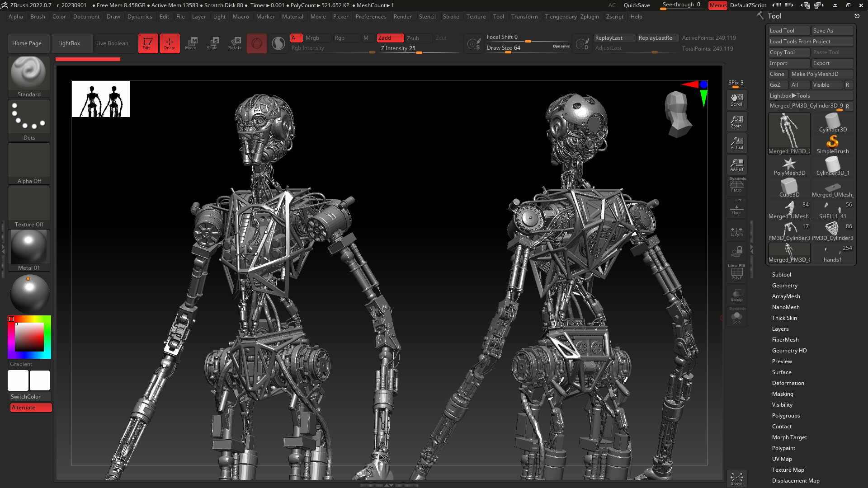Viewport: 868px width, 488px height.
Task: Click the AAHalf icon
Action: (x=736, y=165)
